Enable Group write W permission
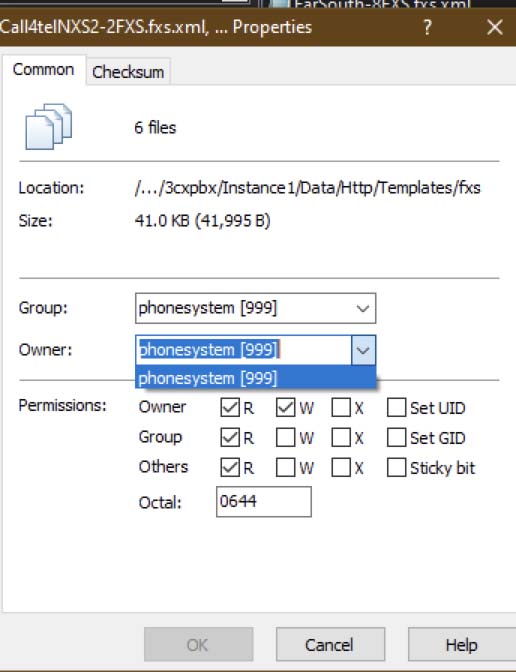516x672 pixels. [x=285, y=437]
